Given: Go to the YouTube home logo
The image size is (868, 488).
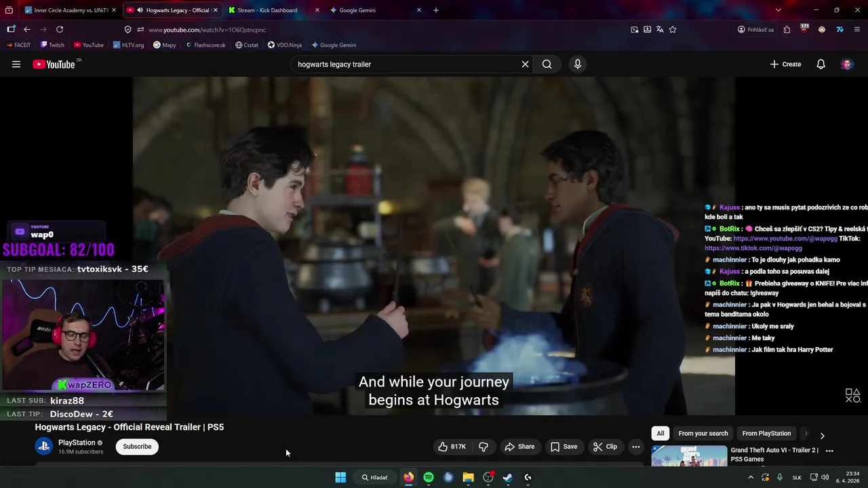Looking at the screenshot, I should [x=54, y=64].
